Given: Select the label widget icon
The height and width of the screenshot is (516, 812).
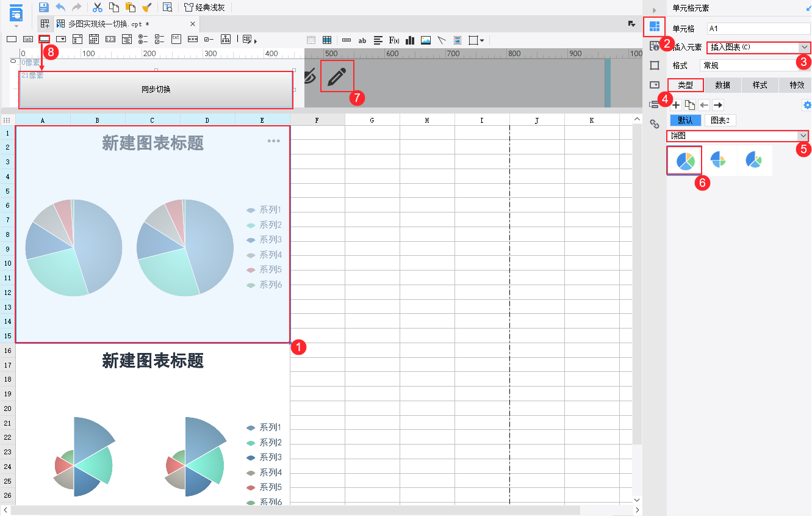Looking at the screenshot, I should [28, 39].
